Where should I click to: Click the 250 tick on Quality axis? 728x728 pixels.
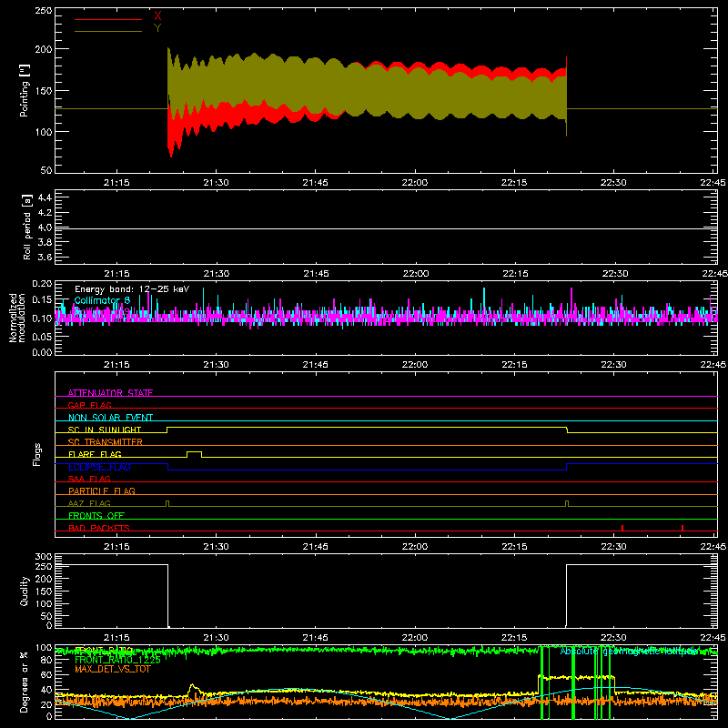pyautogui.click(x=43, y=566)
